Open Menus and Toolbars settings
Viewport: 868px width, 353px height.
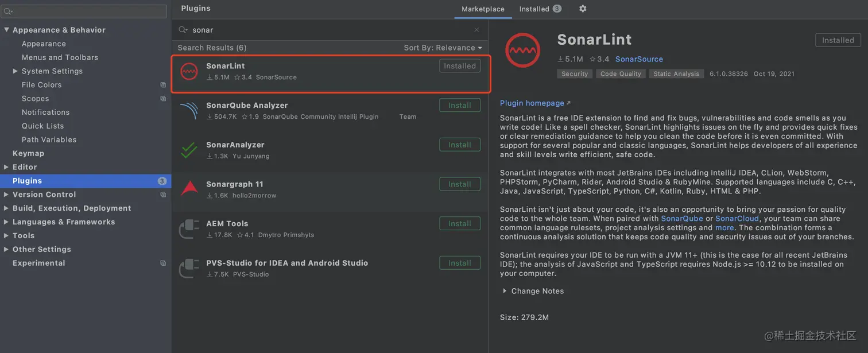tap(60, 57)
